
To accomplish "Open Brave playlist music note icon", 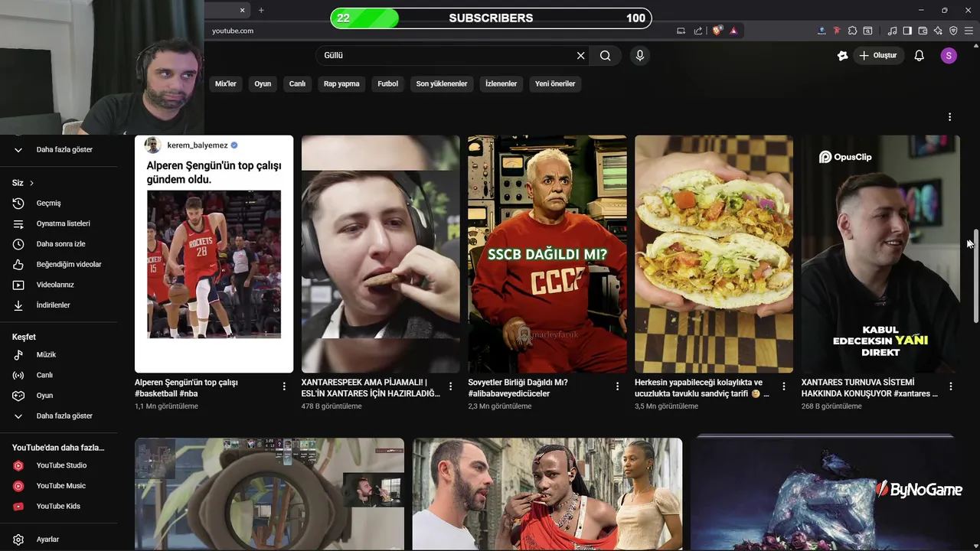I will [x=892, y=31].
